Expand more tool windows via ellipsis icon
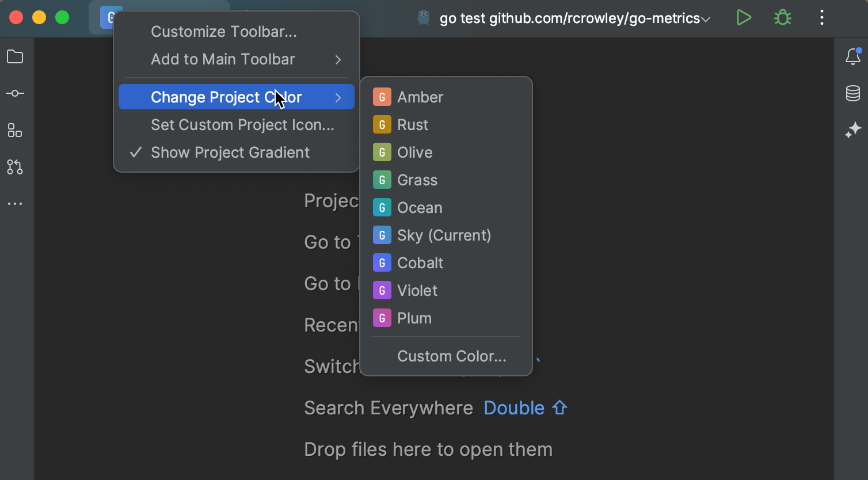This screenshot has height=480, width=868. click(x=16, y=203)
